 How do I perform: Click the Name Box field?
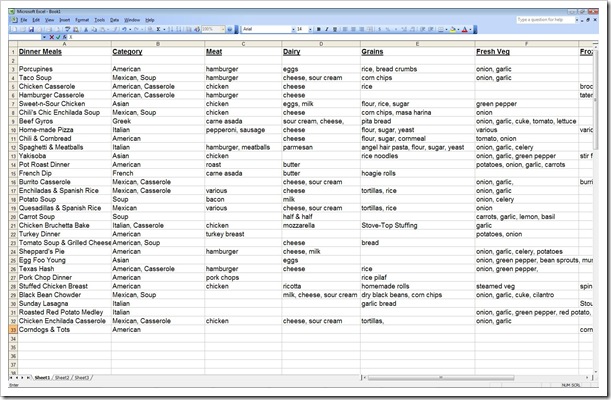tap(25, 37)
